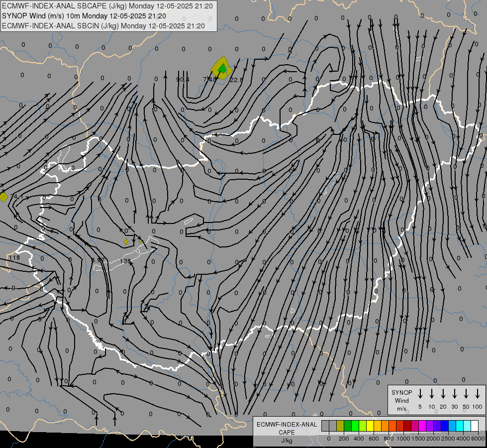487x448 pixels.
Task: Click the wind arrow above legend value 5
Action: (420, 394)
